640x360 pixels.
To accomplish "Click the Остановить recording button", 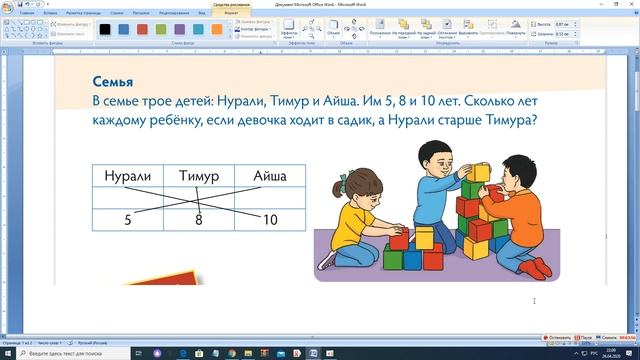I will [x=557, y=338].
